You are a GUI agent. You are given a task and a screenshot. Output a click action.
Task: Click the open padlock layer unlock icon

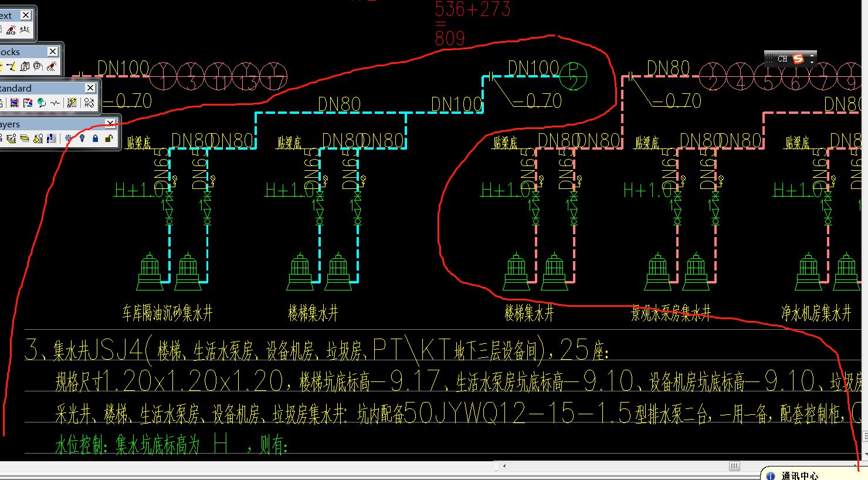tap(108, 138)
